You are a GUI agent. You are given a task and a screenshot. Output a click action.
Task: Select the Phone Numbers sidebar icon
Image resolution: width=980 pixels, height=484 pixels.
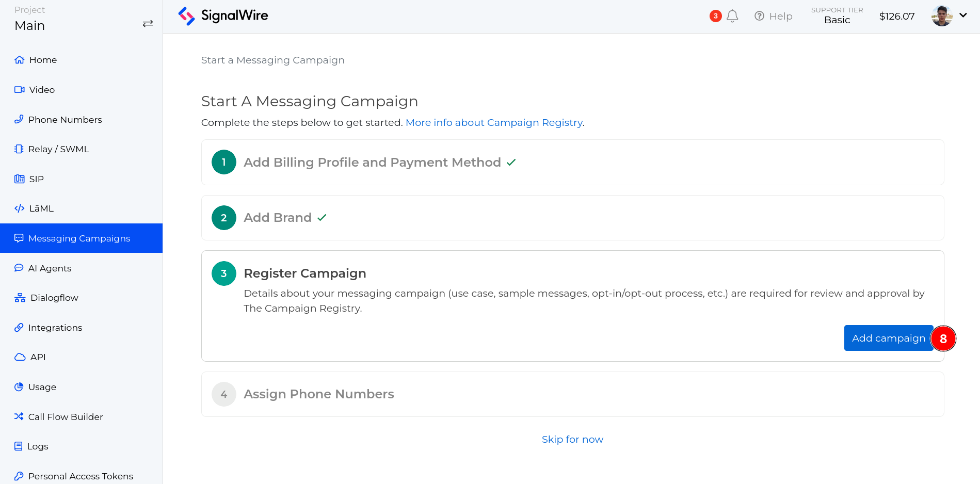[19, 119]
